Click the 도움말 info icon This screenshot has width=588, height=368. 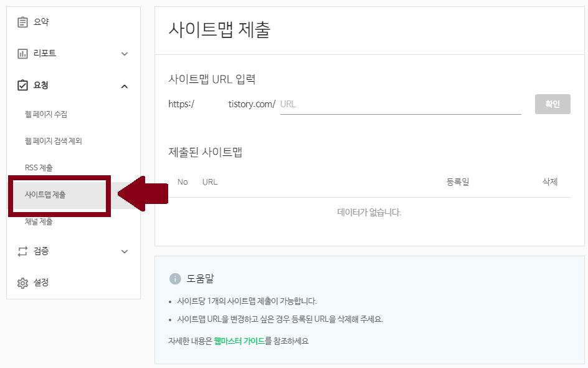(x=175, y=279)
